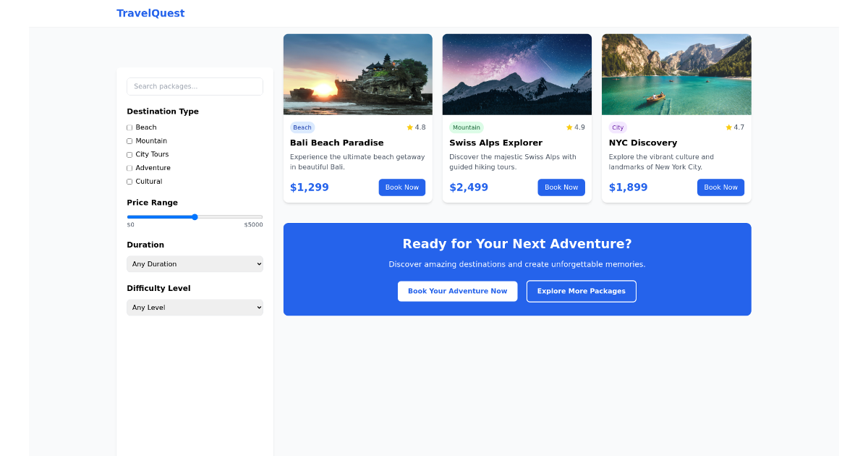Enable the Beach destination filter

pyautogui.click(x=129, y=127)
